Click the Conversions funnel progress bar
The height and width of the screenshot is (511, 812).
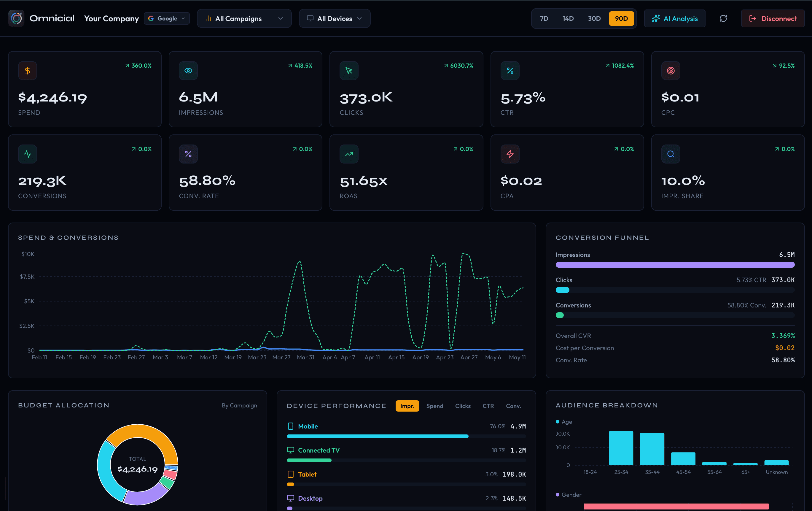click(675, 315)
